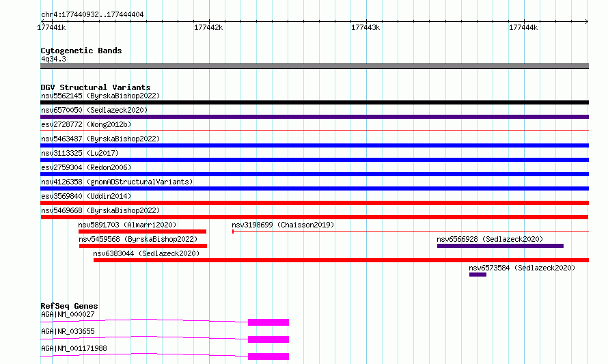The image size is (608, 364).
Task: Open the AGA|NR_033655 transcript label
Action: [68, 331]
